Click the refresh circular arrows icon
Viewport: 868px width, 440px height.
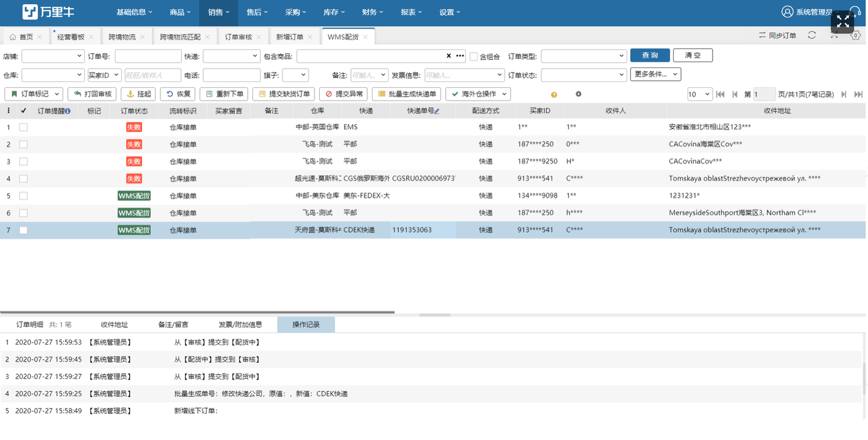point(812,36)
